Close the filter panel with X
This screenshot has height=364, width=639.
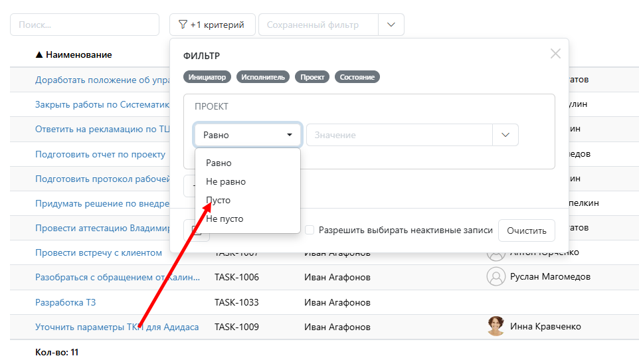coord(555,53)
